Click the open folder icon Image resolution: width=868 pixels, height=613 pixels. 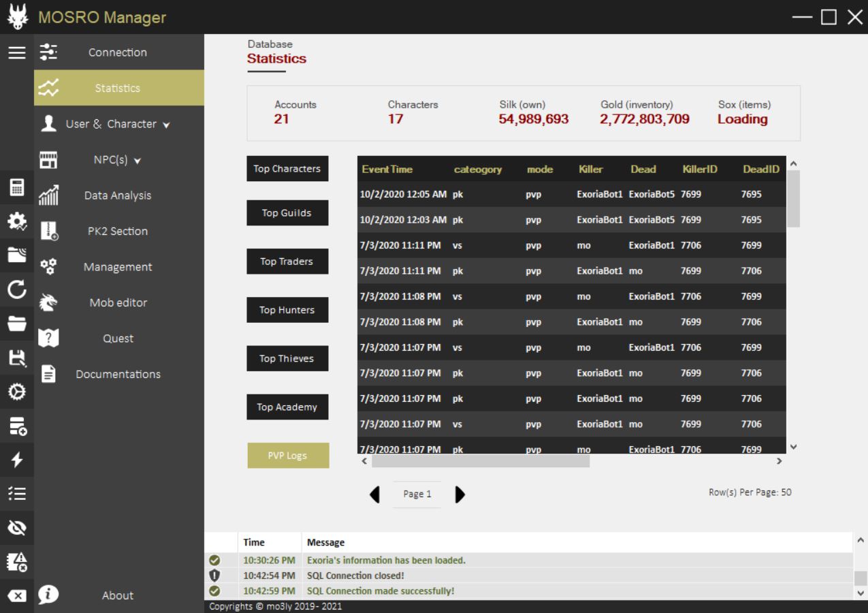click(16, 324)
